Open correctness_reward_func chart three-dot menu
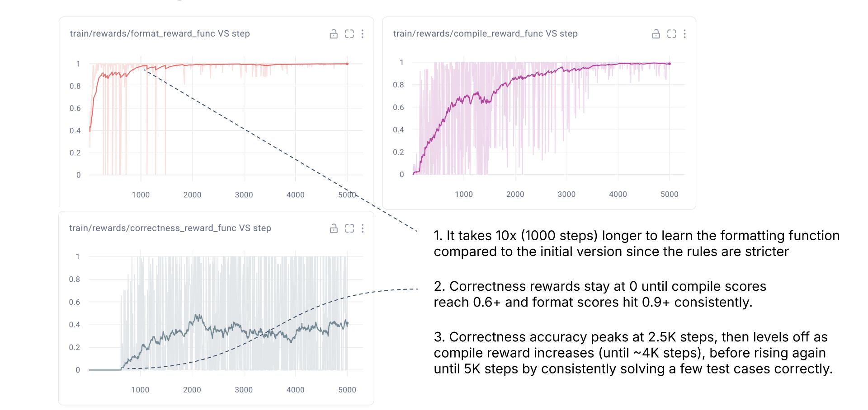The width and height of the screenshot is (868, 410). [x=363, y=228]
